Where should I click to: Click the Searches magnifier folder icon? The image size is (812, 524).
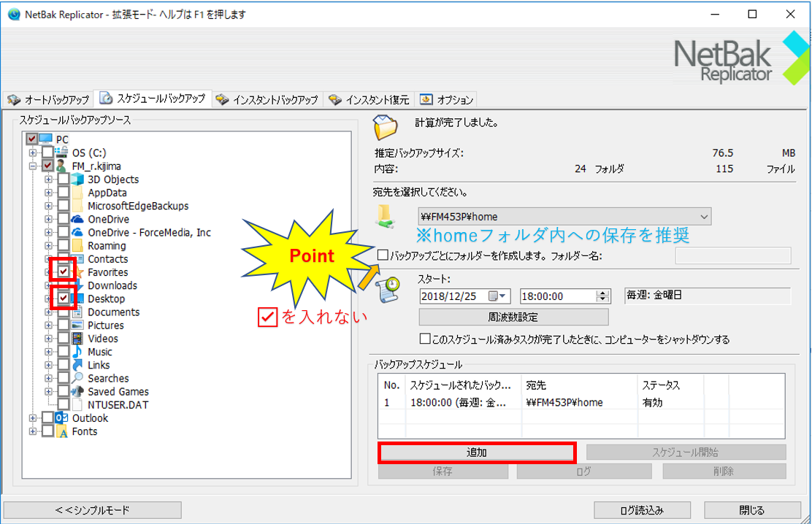(78, 378)
